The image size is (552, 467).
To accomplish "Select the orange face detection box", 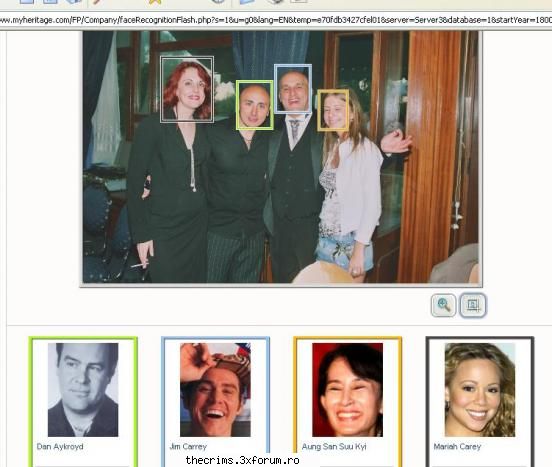I will pos(333,110).
